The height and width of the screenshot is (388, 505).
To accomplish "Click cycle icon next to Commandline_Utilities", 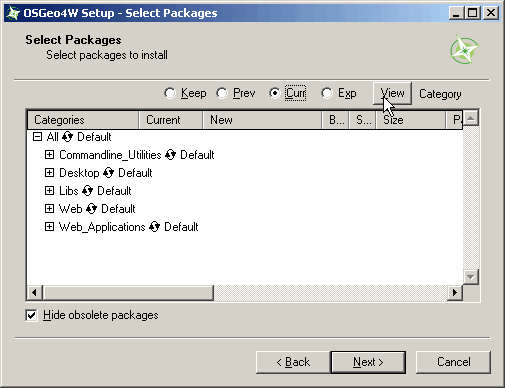I will 170,155.
